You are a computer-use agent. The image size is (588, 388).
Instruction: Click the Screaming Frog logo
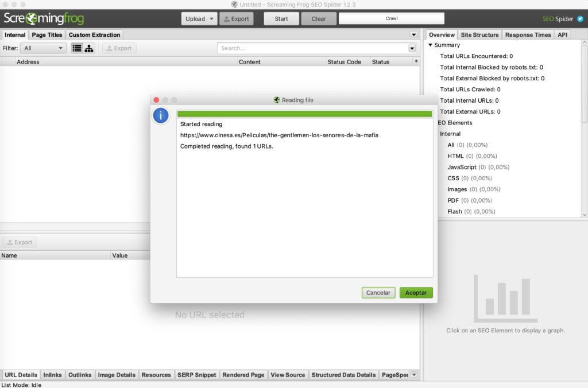tap(44, 18)
